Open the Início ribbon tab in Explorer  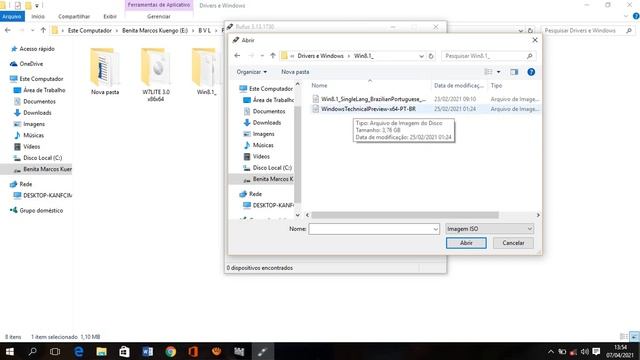coord(38,16)
